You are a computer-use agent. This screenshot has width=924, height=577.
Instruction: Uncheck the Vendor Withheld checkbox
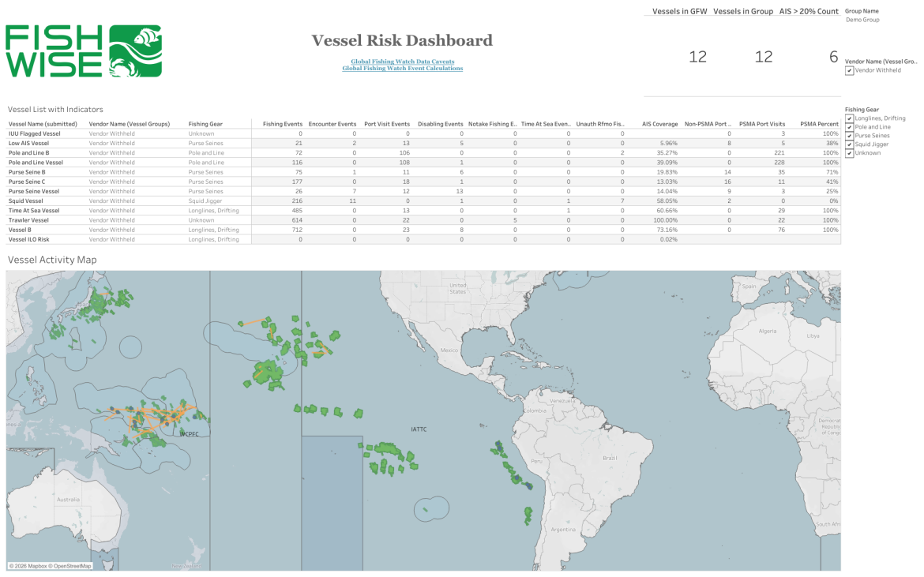(x=849, y=70)
